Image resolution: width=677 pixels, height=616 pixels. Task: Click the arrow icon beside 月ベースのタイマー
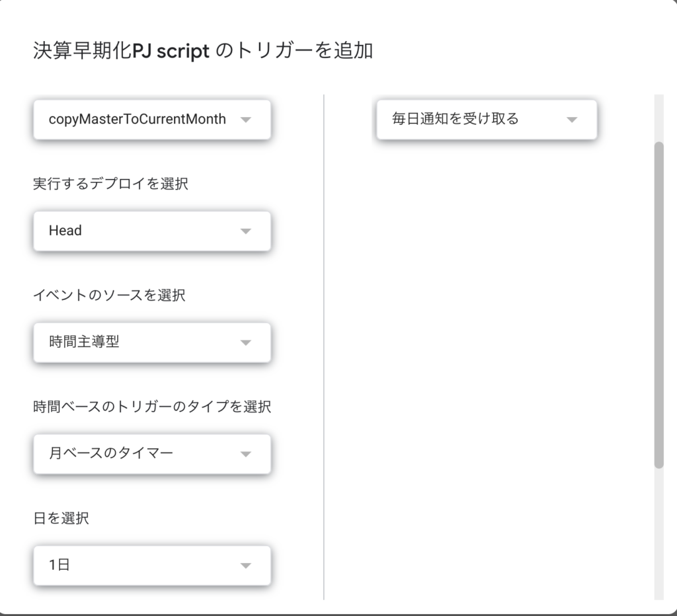coord(246,454)
